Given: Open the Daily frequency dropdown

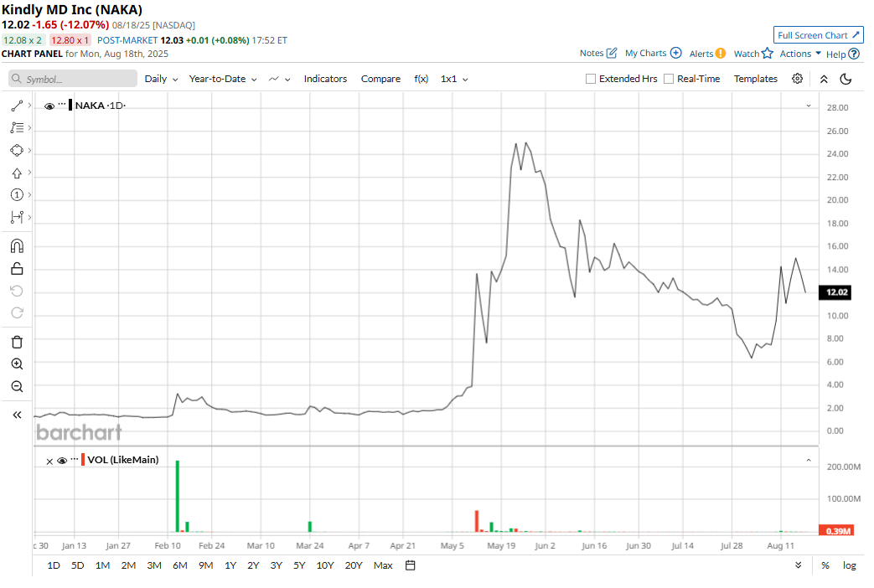Looking at the screenshot, I should [x=161, y=79].
